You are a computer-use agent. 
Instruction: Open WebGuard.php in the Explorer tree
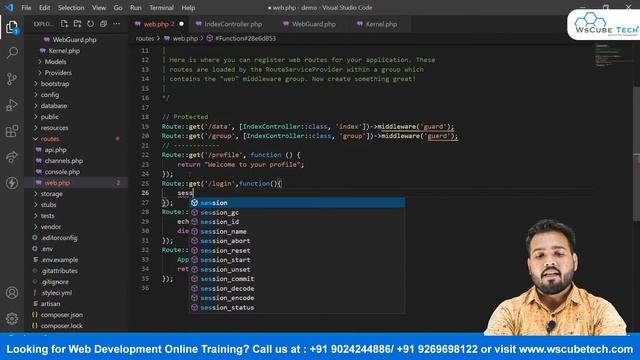click(x=74, y=40)
